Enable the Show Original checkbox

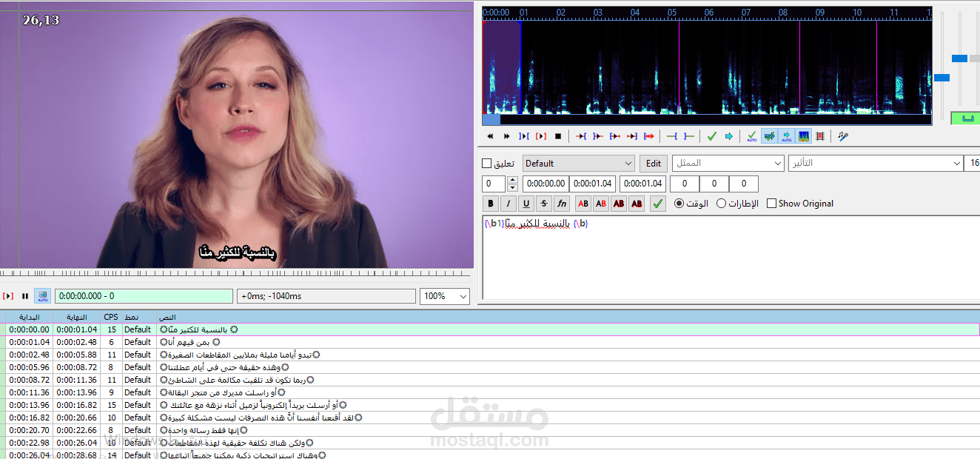click(773, 203)
